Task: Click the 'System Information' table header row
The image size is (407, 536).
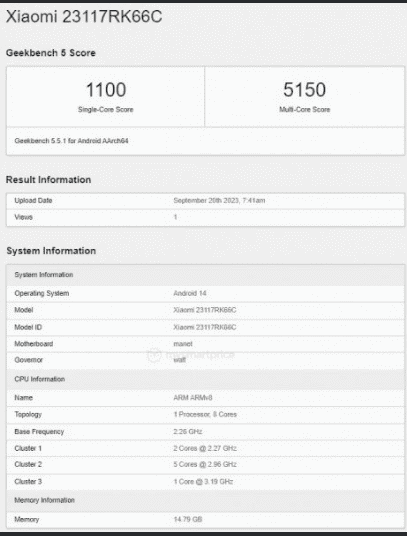Action: coord(205,275)
